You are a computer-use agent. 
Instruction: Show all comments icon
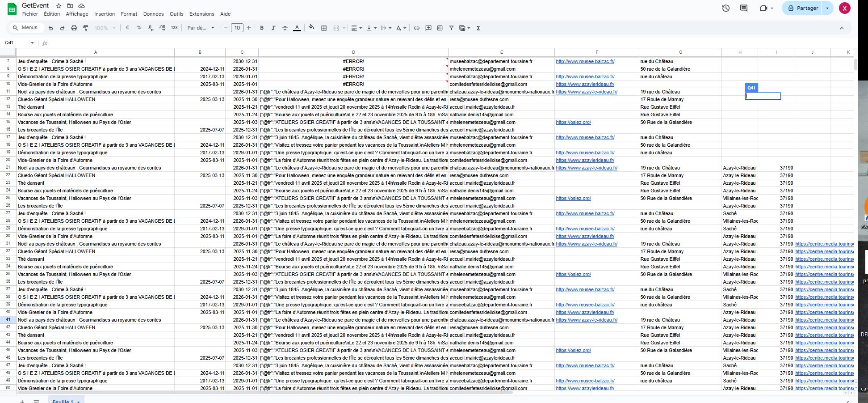click(x=744, y=8)
